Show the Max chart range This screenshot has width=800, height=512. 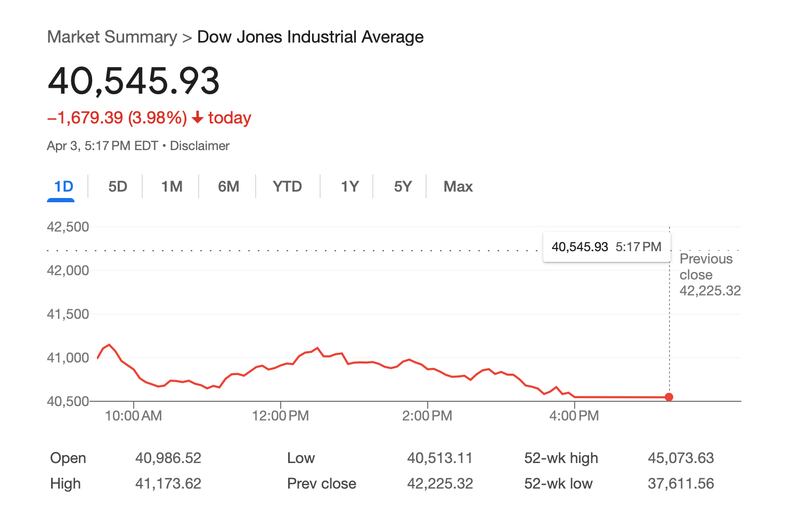point(458,186)
